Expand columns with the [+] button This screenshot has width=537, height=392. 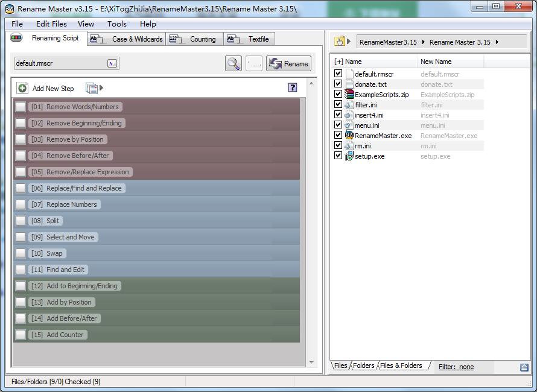[338, 62]
